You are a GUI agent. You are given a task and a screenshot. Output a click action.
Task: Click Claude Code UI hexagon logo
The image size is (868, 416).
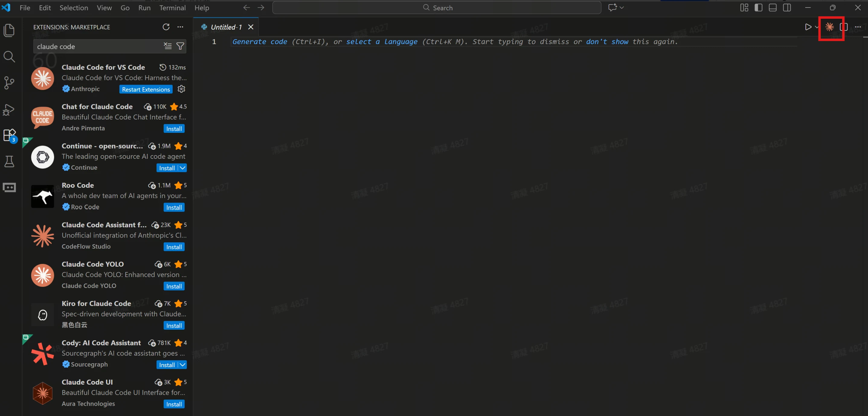pyautogui.click(x=43, y=393)
